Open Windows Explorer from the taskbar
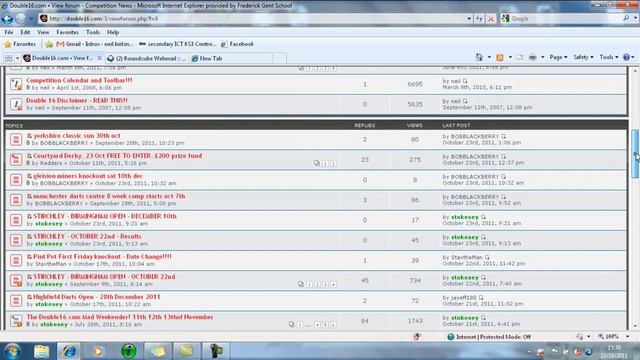Image resolution: width=640 pixels, height=360 pixels. pos(41,351)
